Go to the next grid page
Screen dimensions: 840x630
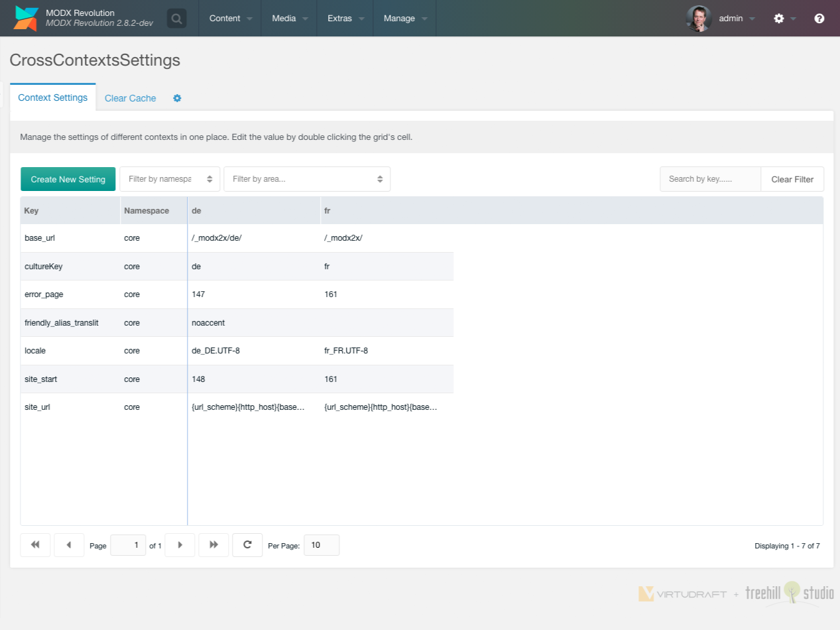(180, 545)
